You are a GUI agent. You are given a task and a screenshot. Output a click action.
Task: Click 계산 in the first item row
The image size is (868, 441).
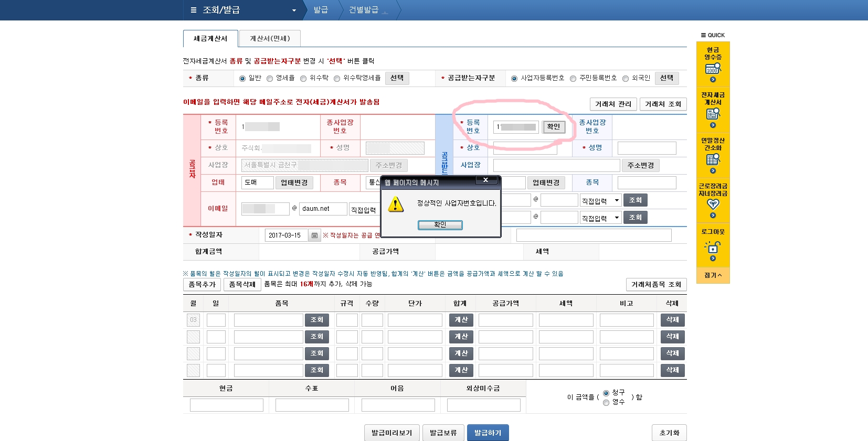461,320
